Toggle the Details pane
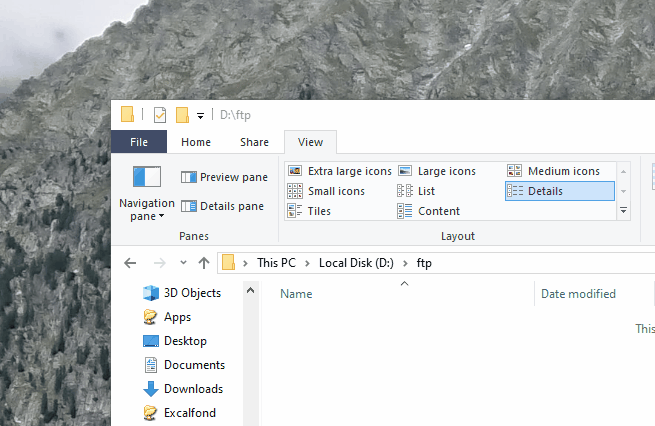Screen dimensions: 655x426 222,206
